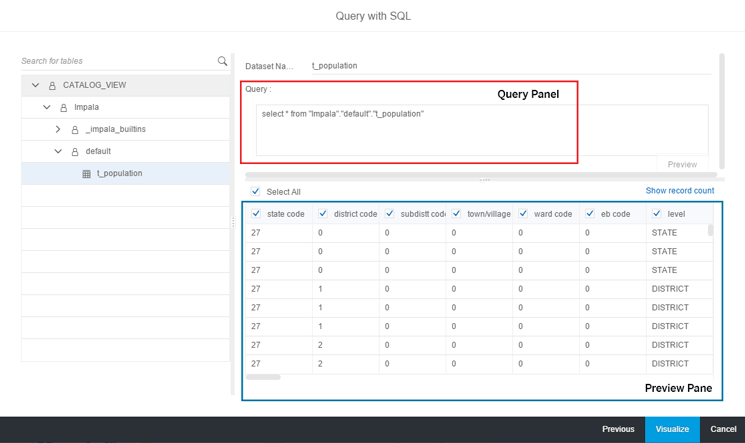Click the lock icon beside CATALOG_VIEW

tap(52, 86)
